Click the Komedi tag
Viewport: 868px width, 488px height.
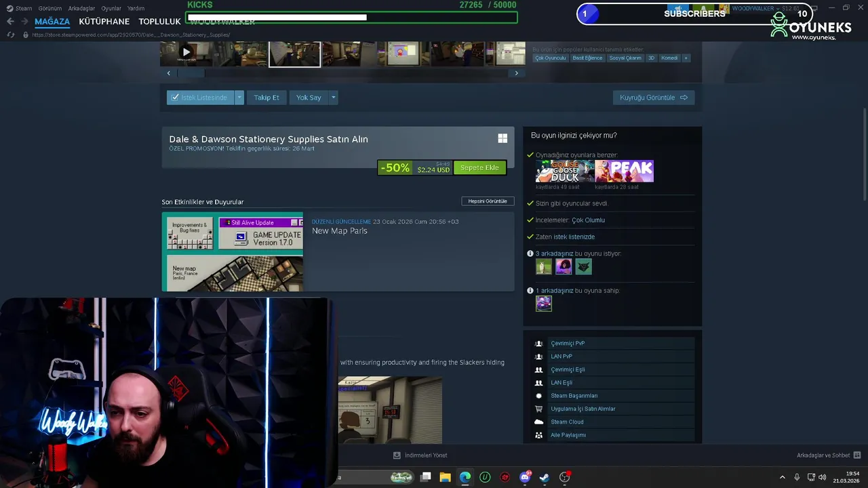pyautogui.click(x=669, y=58)
